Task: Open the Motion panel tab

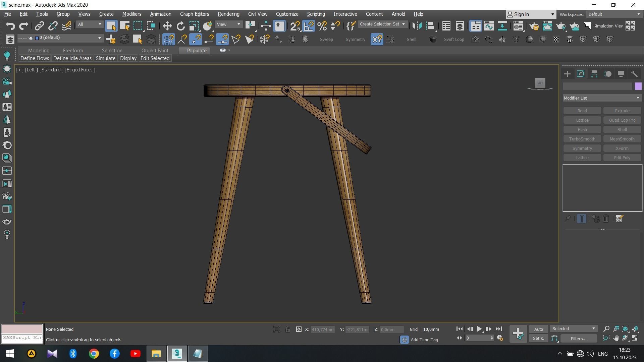Action: point(607,74)
